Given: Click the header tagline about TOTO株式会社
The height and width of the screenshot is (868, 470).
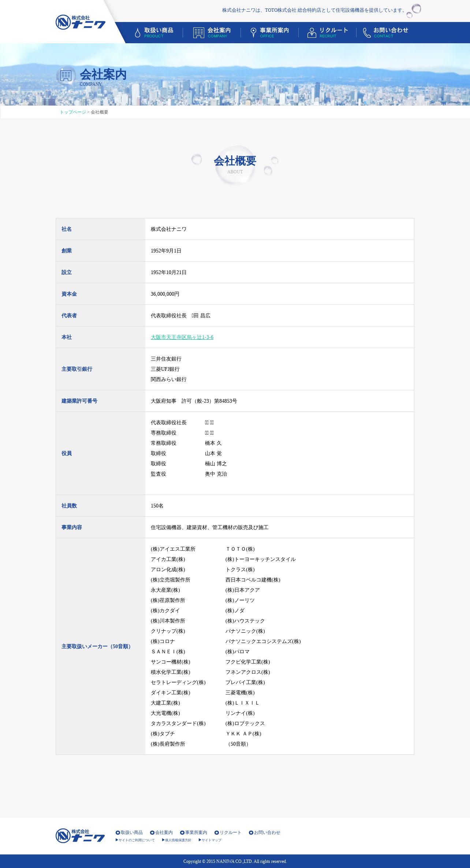Looking at the screenshot, I should [314, 10].
